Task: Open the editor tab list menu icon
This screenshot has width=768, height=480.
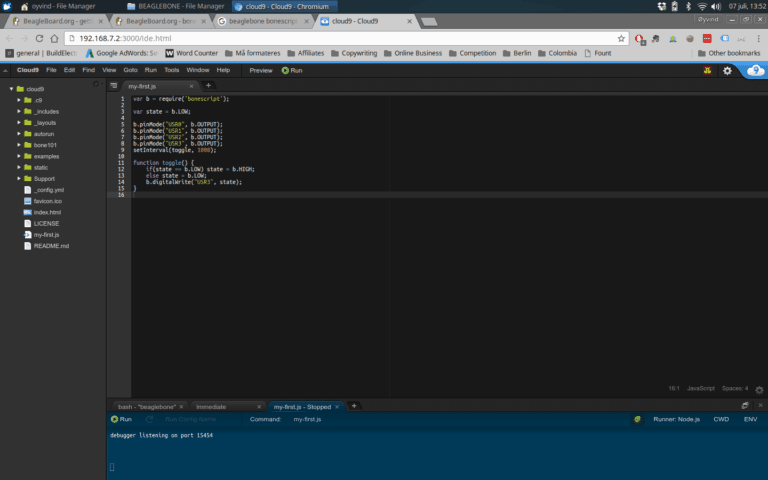Action: [x=114, y=86]
